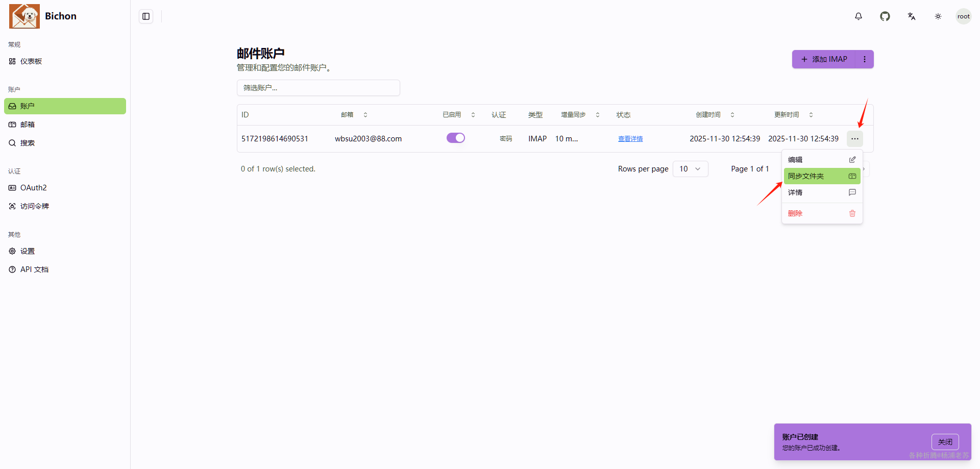Viewport: 980px width, 469px height.
Task: Click the Bichon logo
Action: 24,16
